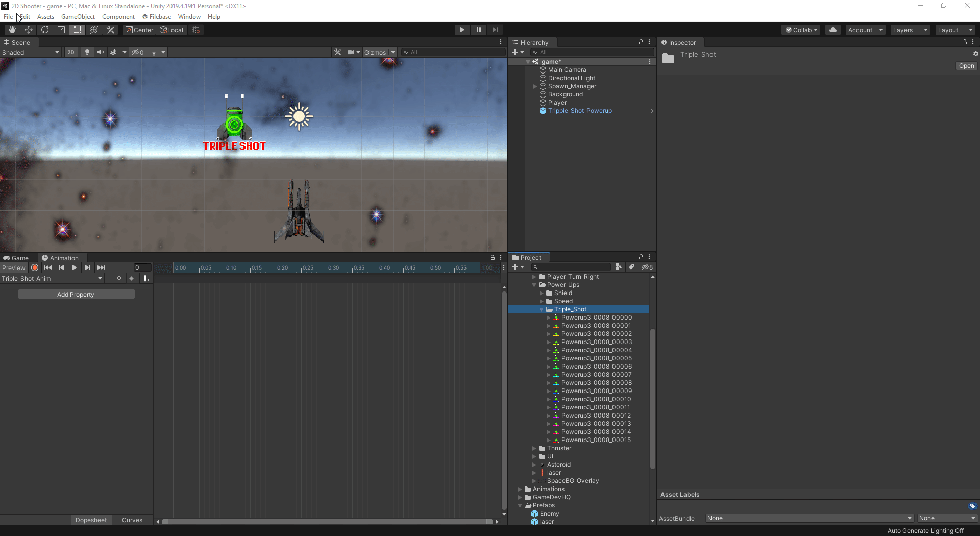Toggle scene lighting with the bulb icon

pos(87,52)
